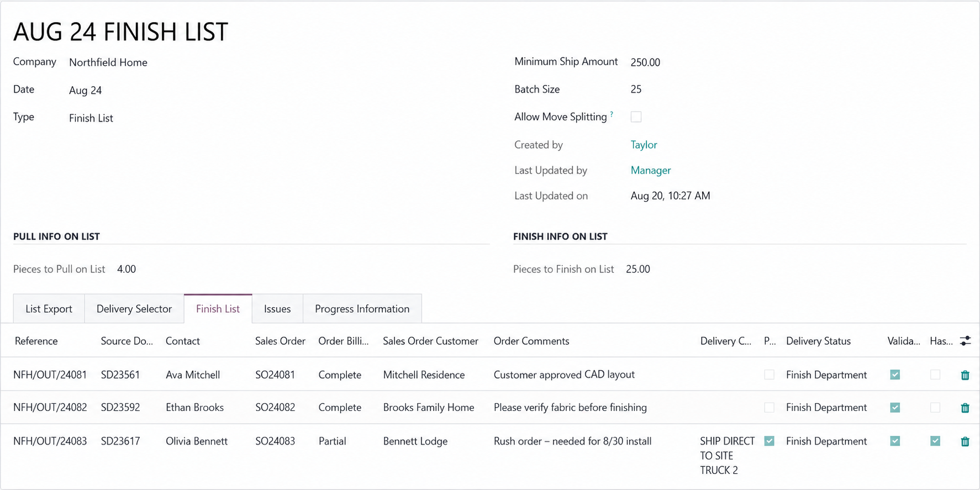Select the Finish List tab
980x490 pixels.
218,309
